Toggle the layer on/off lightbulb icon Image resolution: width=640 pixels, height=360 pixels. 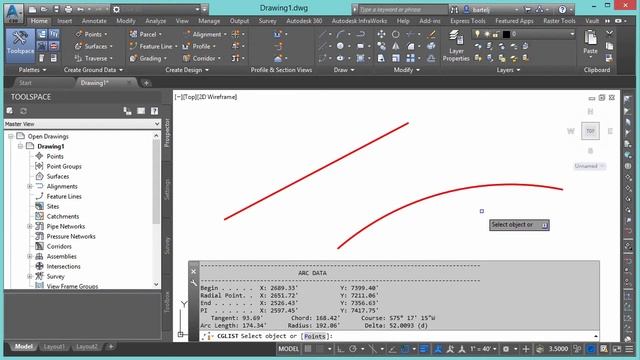click(x=477, y=34)
